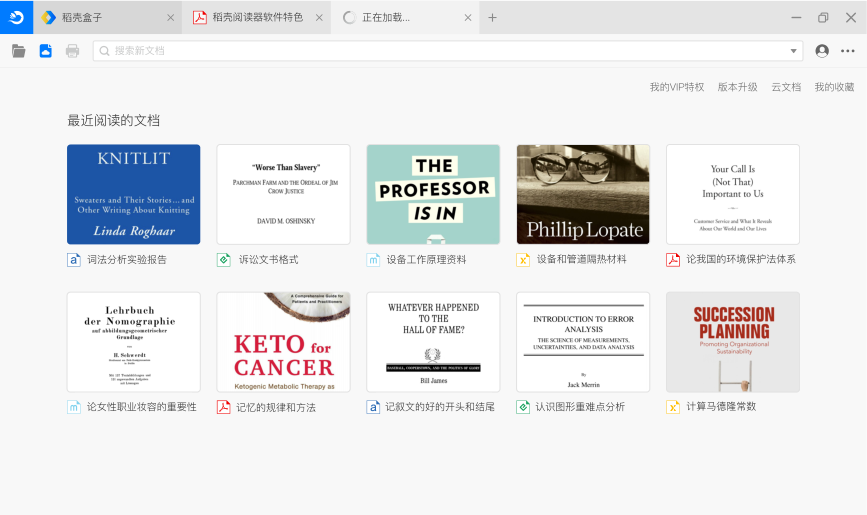Expand the search box dropdown arrow
The width and height of the screenshot is (867, 515).
click(794, 51)
